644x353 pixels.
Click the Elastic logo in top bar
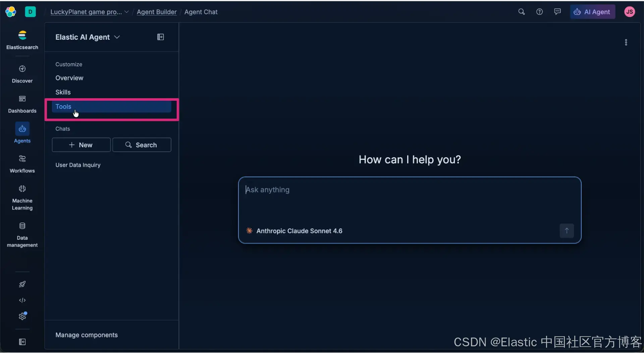[11, 12]
